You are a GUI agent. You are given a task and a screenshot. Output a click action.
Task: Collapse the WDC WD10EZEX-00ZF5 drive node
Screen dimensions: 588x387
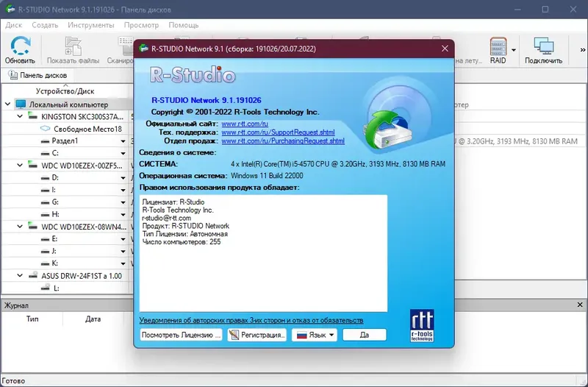point(20,165)
